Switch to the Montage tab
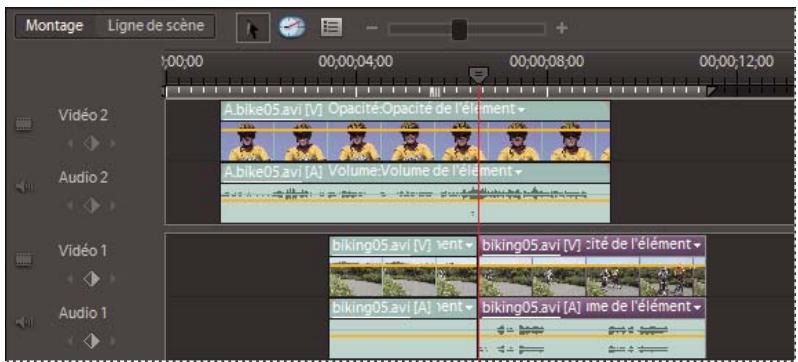Screen dimensions: 798x362 coord(54,26)
